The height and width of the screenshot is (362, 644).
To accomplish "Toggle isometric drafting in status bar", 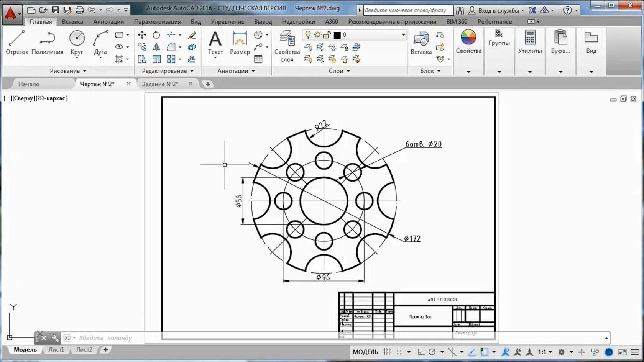I will pyautogui.click(x=452, y=352).
